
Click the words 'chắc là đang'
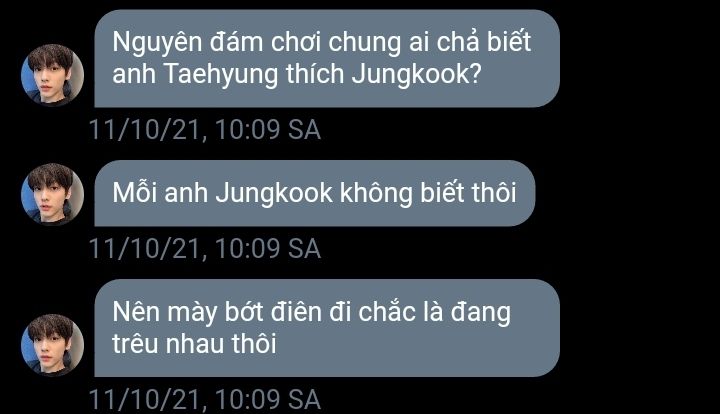coord(434,313)
